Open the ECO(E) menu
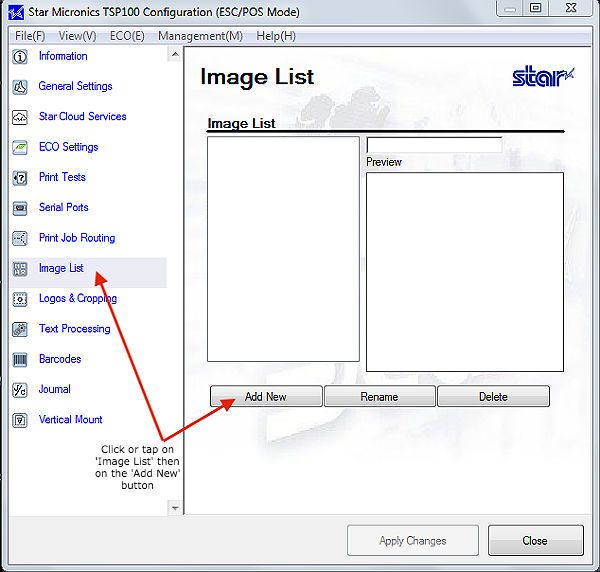 (x=127, y=36)
